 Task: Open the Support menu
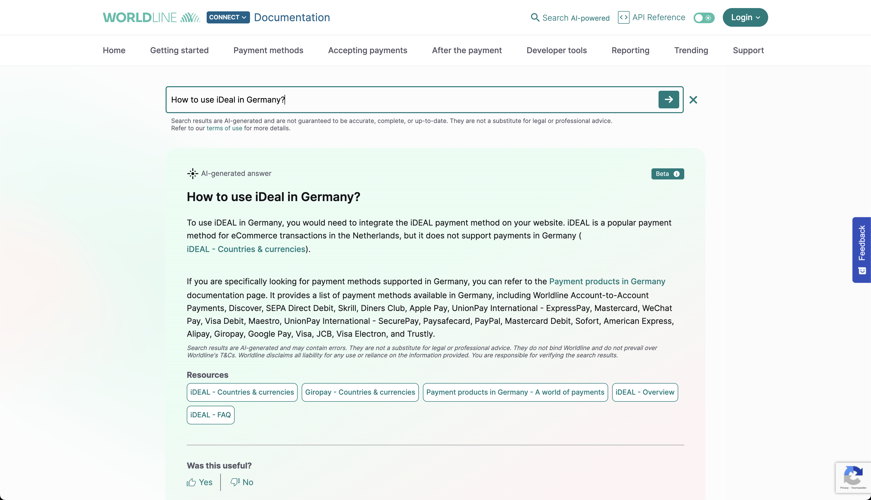[748, 50]
